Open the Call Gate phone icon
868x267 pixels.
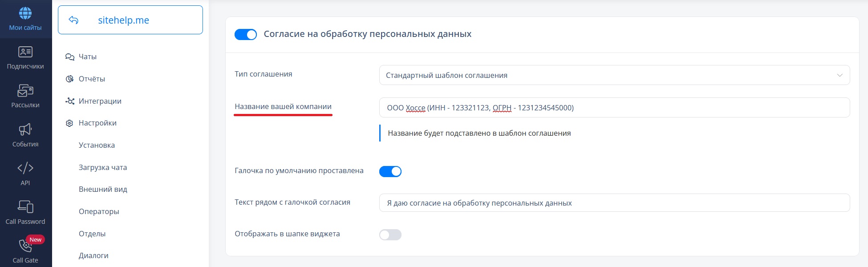[x=24, y=246]
